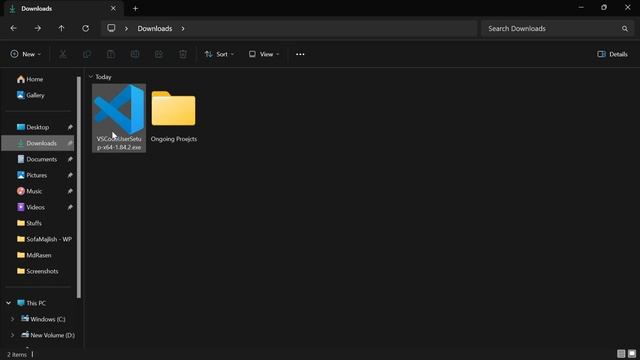This screenshot has width=640, height=360.
Task: Click pin icon beside Documents
Action: coord(70,159)
